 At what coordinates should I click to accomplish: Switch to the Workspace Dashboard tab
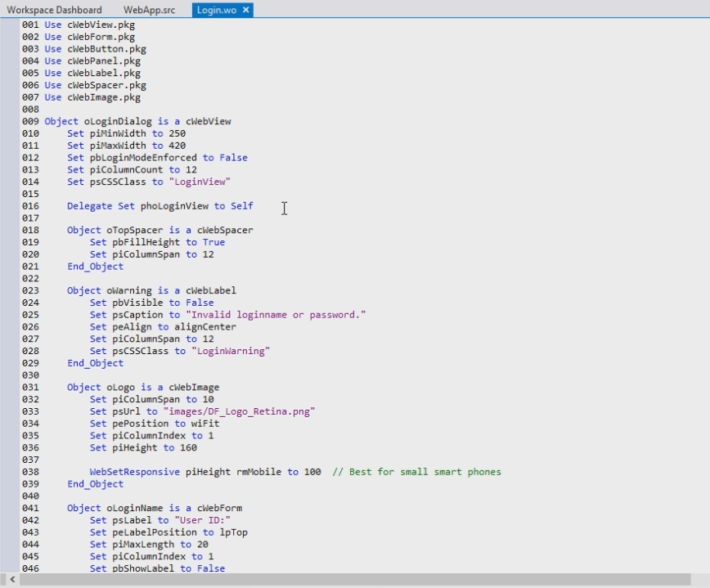click(55, 10)
